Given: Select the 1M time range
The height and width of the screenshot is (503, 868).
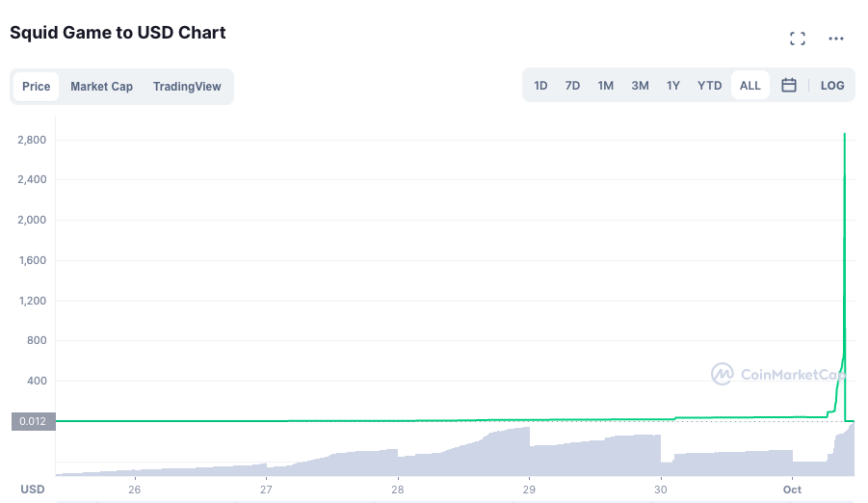Looking at the screenshot, I should coord(605,86).
